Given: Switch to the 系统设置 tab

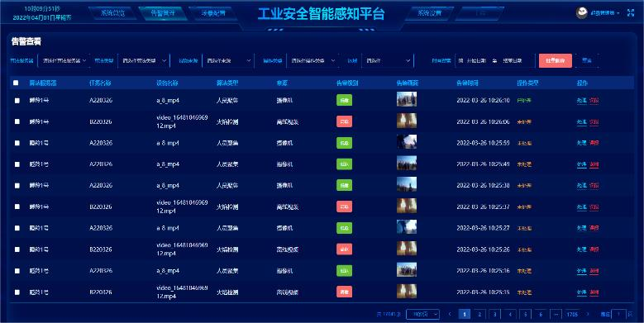Looking at the screenshot, I should coord(429,13).
